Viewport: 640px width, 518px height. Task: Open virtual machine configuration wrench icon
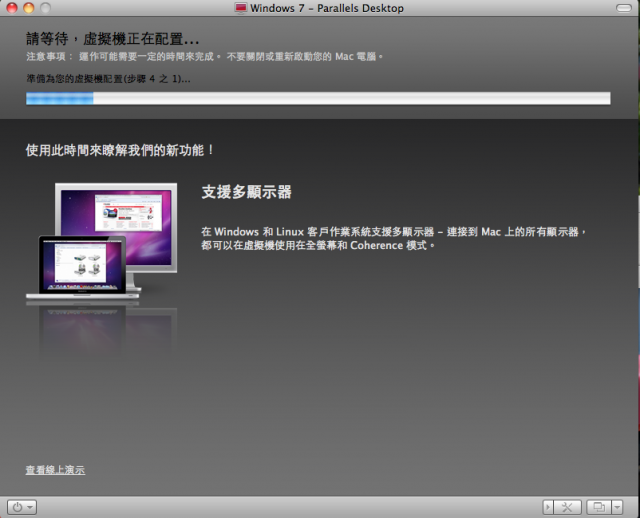(567, 507)
